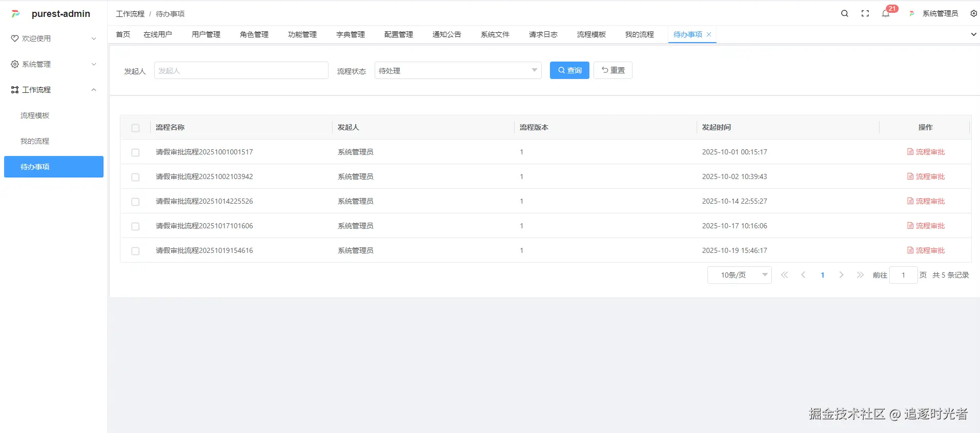The height and width of the screenshot is (433, 980).
Task: Jump to last page double-arrow icon
Action: point(860,275)
